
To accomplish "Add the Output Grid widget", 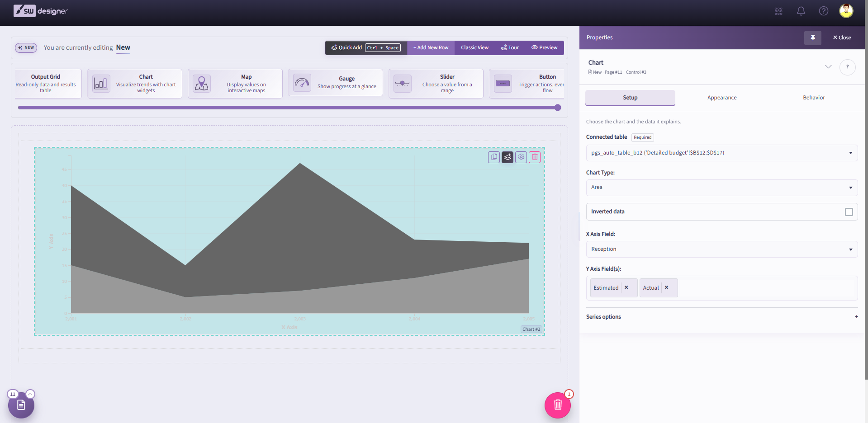I will pyautogui.click(x=48, y=84).
